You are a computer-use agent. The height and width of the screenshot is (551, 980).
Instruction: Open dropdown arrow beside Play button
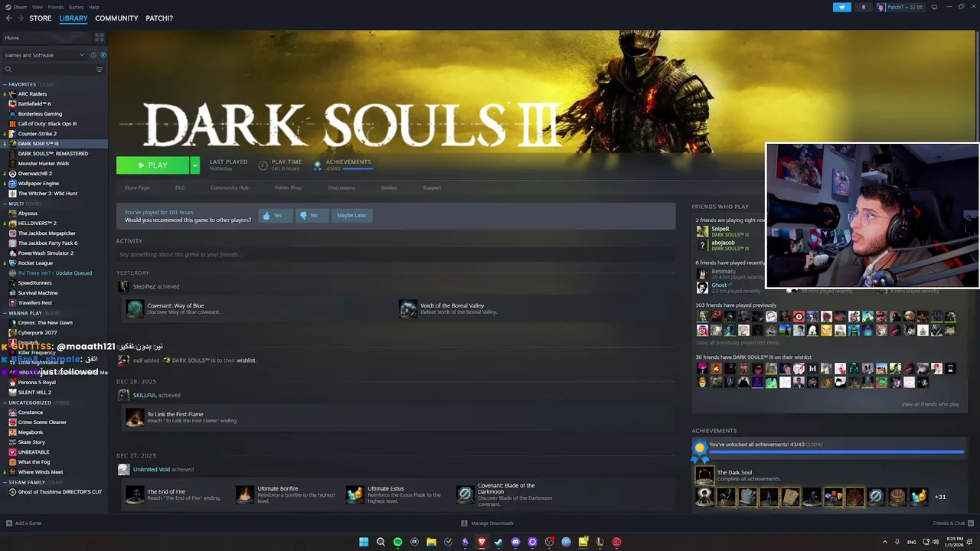click(x=194, y=165)
